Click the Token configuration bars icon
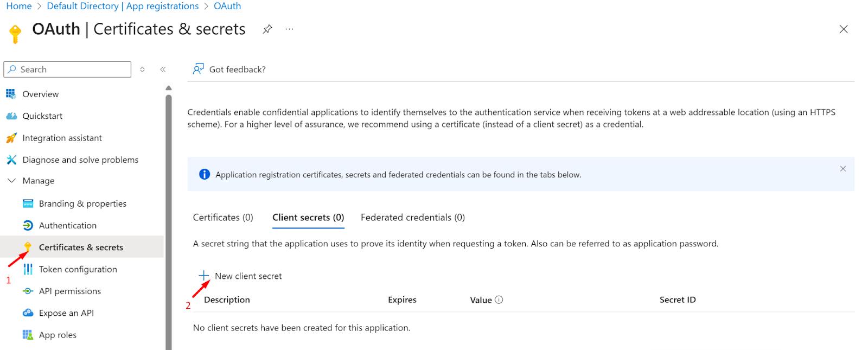Image resolution: width=868 pixels, height=350 pixels. 28,269
